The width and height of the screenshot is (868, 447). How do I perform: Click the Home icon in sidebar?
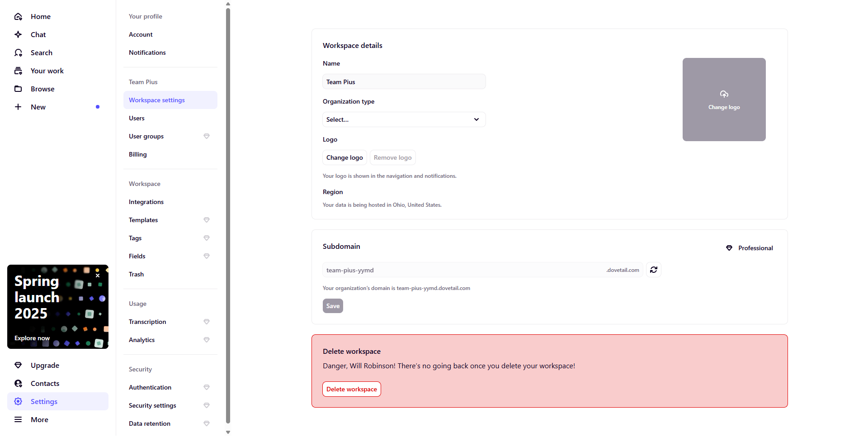18,17
